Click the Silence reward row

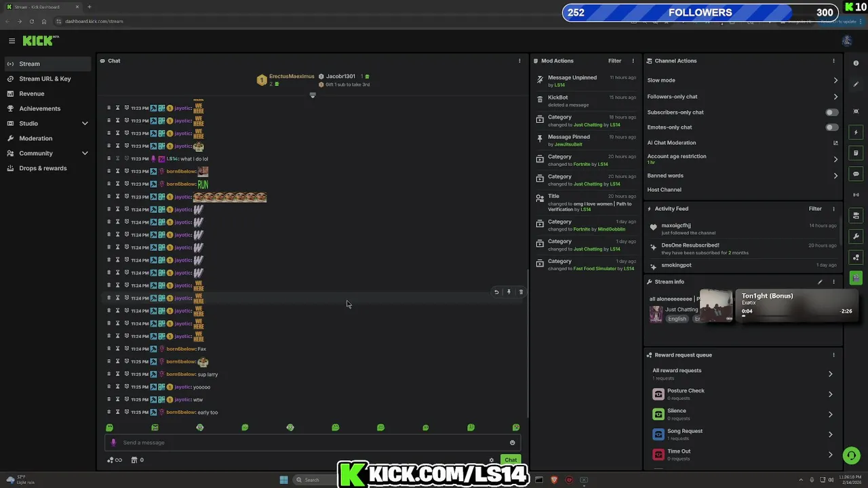pos(743,414)
